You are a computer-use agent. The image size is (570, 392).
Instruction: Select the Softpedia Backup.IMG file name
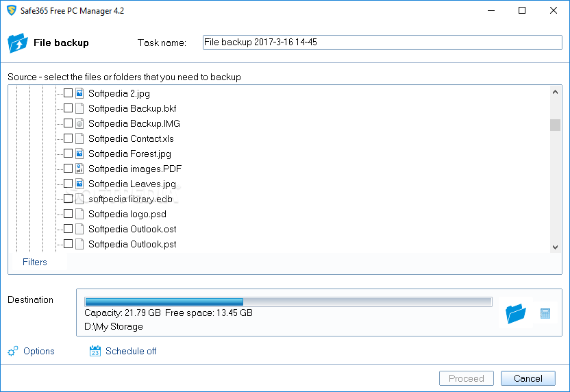[134, 123]
